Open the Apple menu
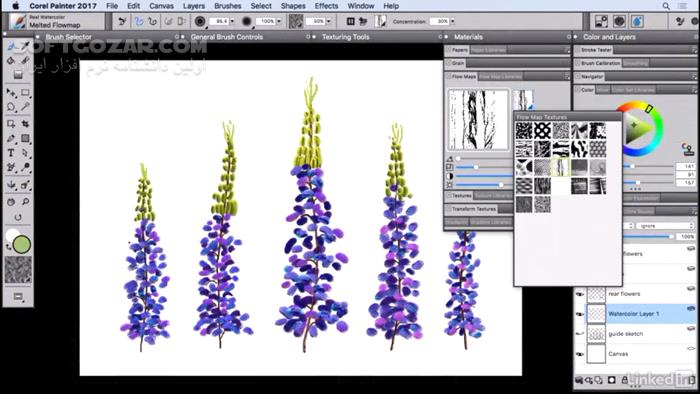The height and width of the screenshot is (394, 700). pyautogui.click(x=16, y=6)
